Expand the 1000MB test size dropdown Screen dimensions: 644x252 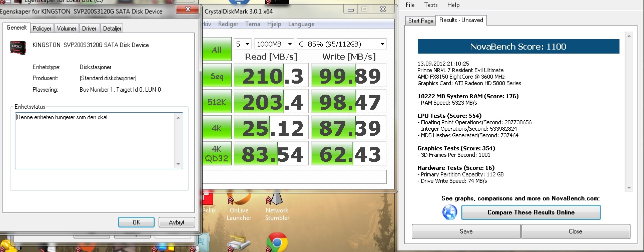click(x=274, y=44)
